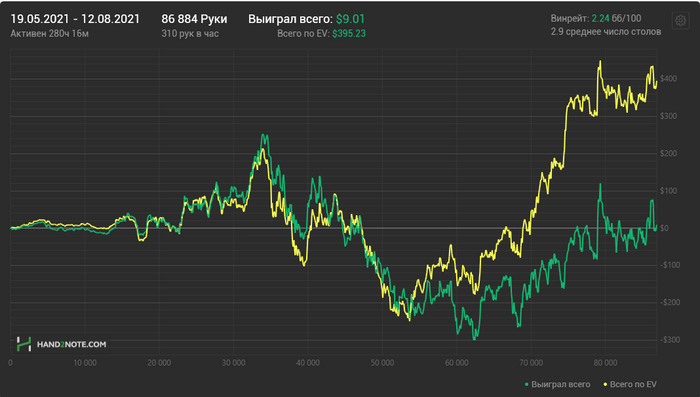The image size is (700, 397).
Task: Click the $0 y-axis label
Action: click(664, 228)
